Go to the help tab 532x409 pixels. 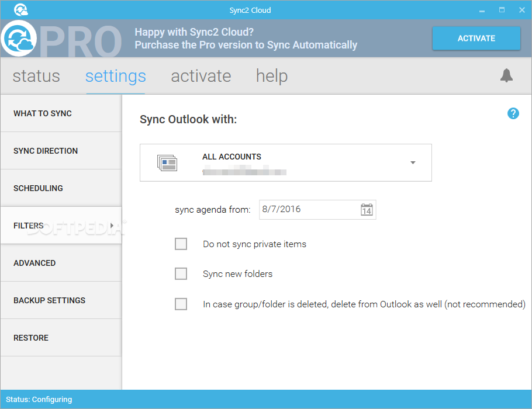coord(272,76)
